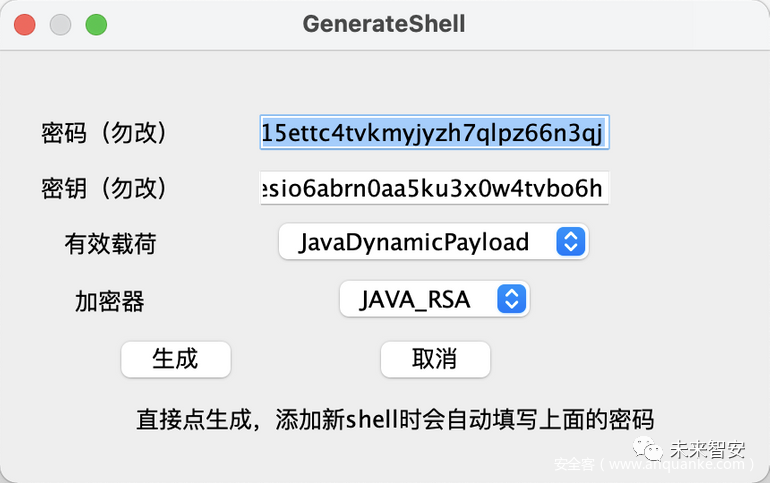Click the 密钥（勿改）label
This screenshot has height=483, width=770.
(104, 188)
